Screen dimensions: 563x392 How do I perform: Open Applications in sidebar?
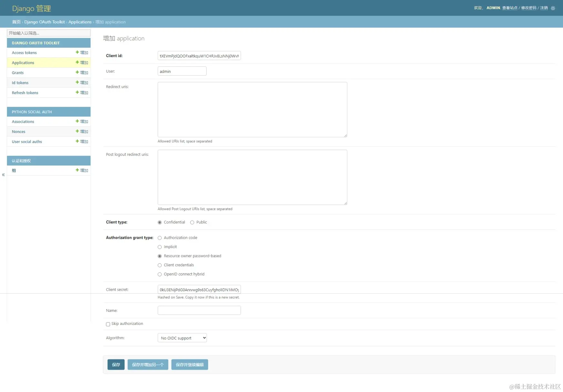[x=23, y=63]
